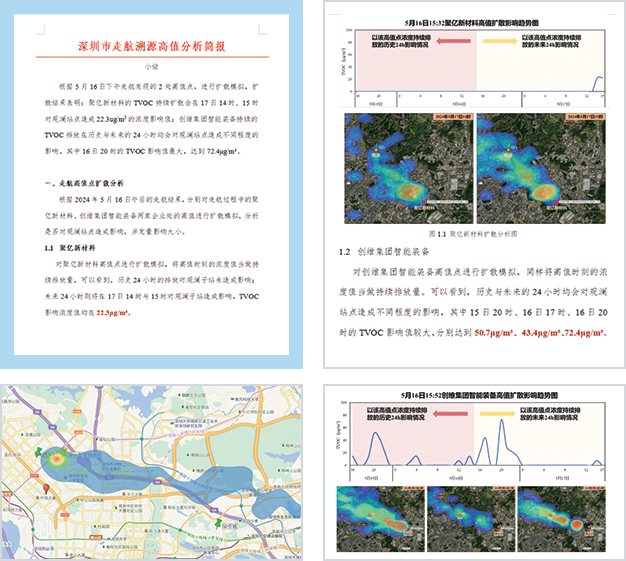Click the green pin near the map's bottom right
The height and width of the screenshot is (561, 626).
click(x=218, y=522)
